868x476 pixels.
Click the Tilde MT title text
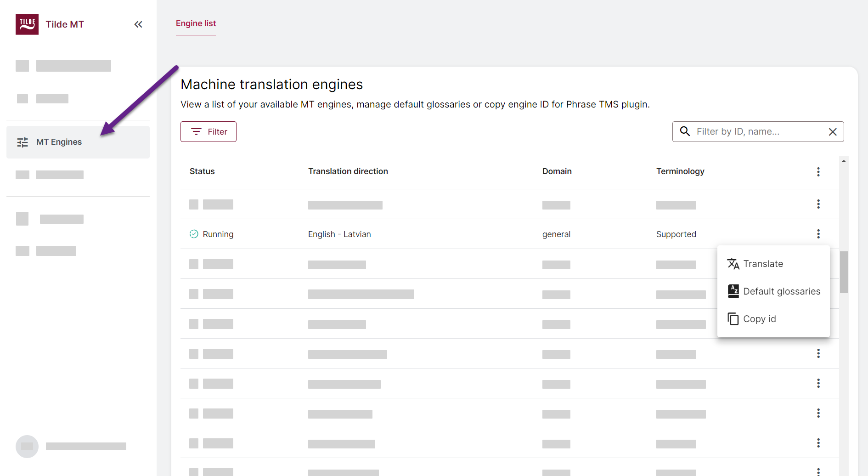pyautogui.click(x=65, y=24)
